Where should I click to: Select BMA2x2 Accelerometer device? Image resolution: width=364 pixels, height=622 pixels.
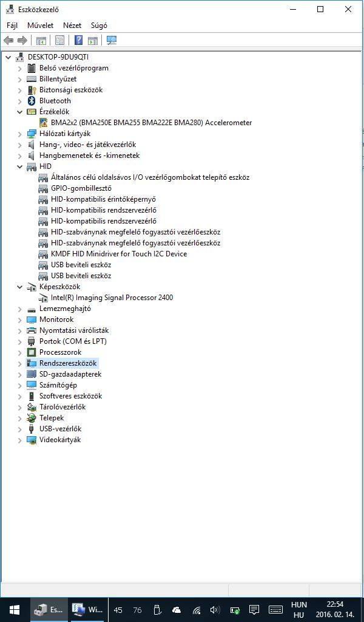pos(151,123)
